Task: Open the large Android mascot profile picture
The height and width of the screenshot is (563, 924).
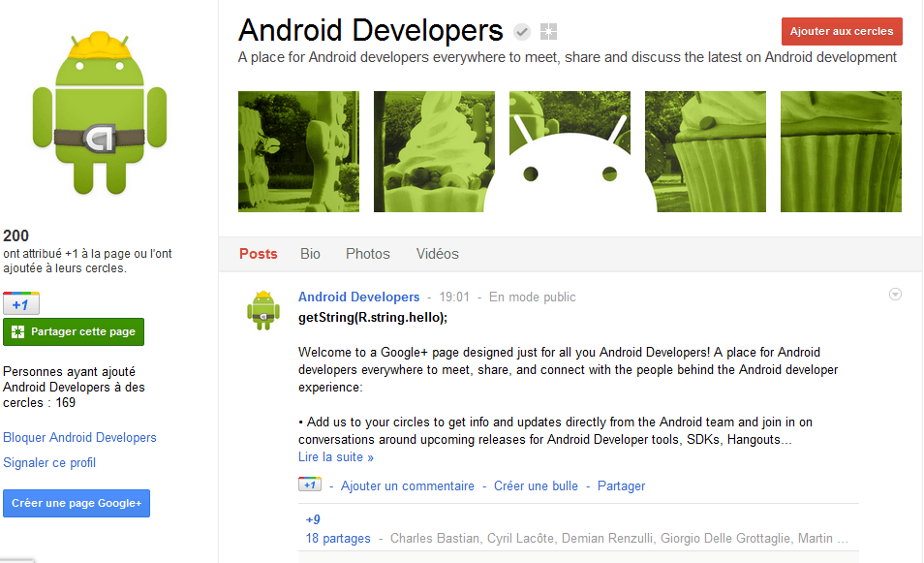Action: 100,112
